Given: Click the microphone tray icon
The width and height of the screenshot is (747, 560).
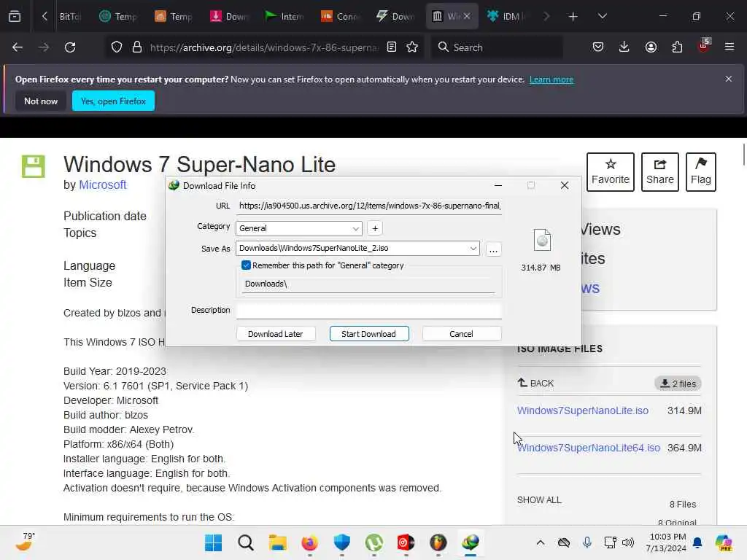Looking at the screenshot, I should (x=587, y=542).
